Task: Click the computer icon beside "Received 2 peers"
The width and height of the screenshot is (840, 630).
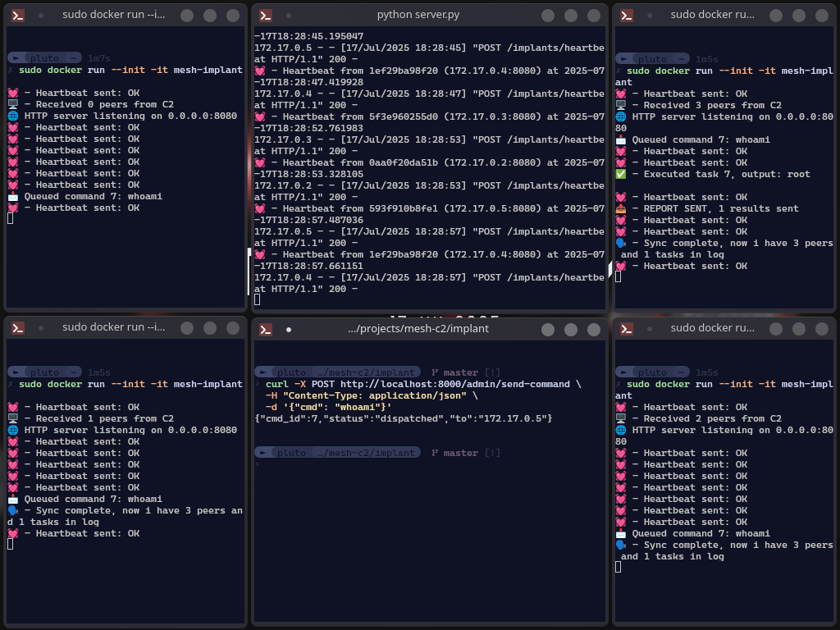Action: (x=621, y=418)
